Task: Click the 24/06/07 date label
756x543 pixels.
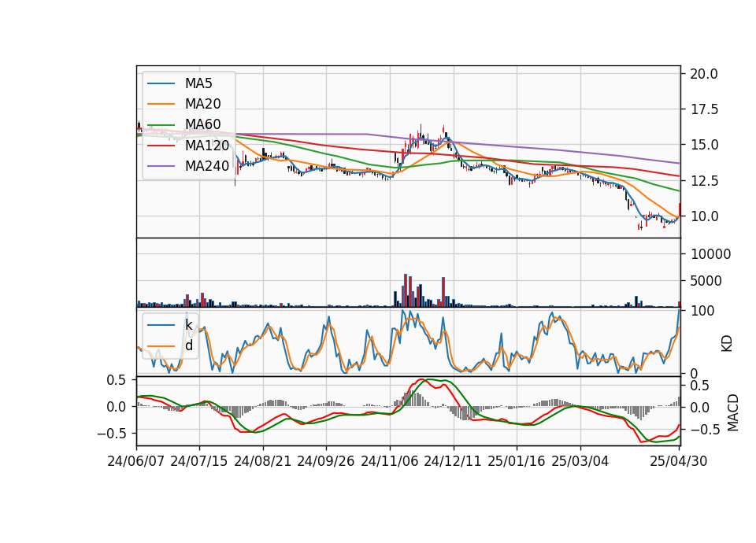Action: pyautogui.click(x=136, y=461)
